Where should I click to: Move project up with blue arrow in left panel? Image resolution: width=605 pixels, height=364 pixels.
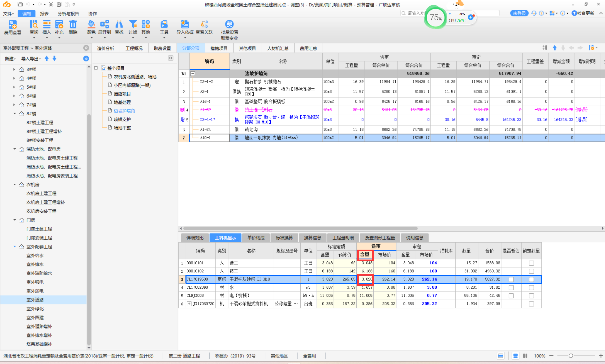[47, 58]
